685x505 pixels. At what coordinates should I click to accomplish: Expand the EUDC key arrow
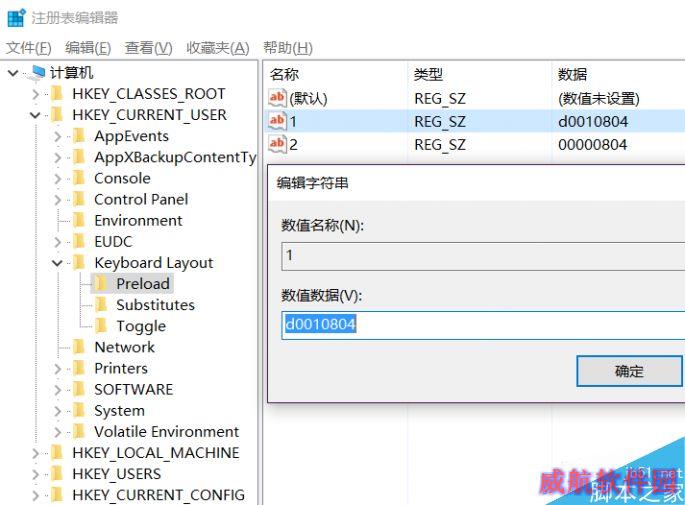tap(58, 242)
